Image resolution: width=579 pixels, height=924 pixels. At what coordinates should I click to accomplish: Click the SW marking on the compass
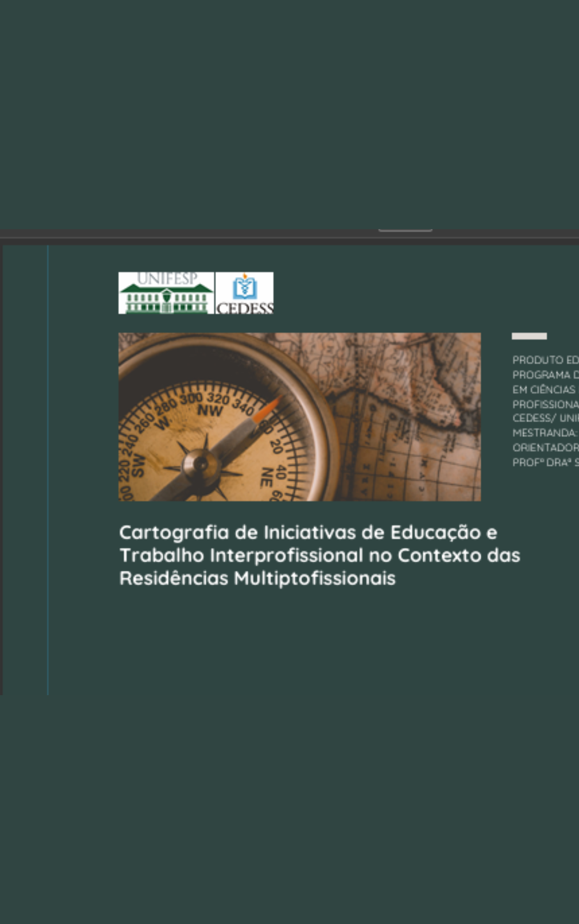138,465
